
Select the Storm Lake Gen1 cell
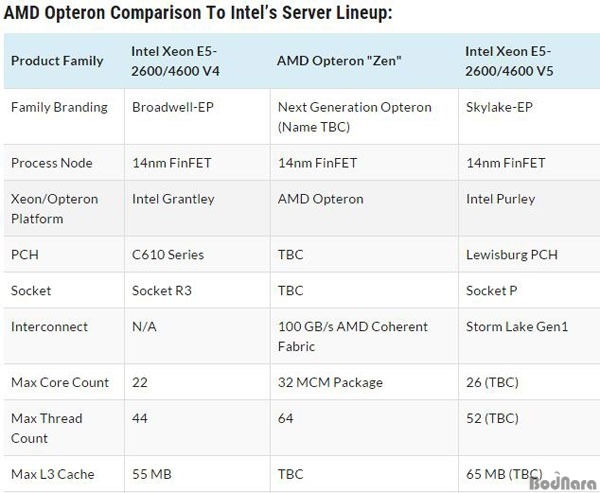click(517, 326)
